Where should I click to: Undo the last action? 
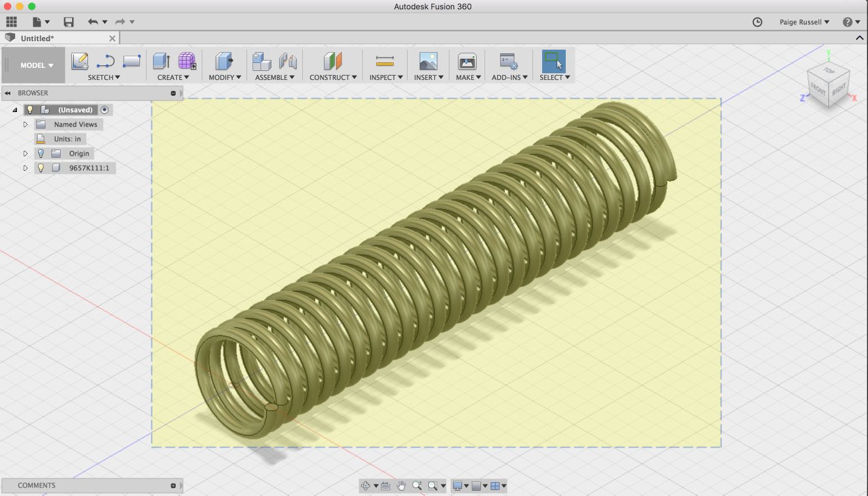click(93, 22)
